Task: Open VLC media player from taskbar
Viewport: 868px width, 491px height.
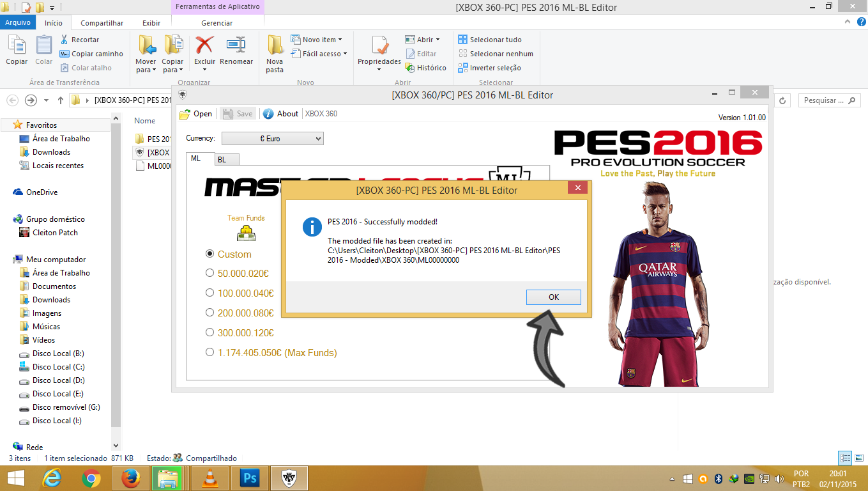Action: coord(209,478)
